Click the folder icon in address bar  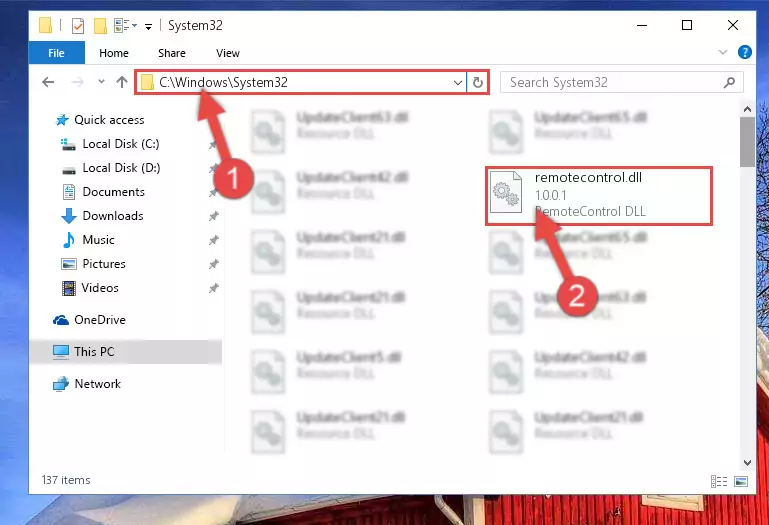pos(147,82)
